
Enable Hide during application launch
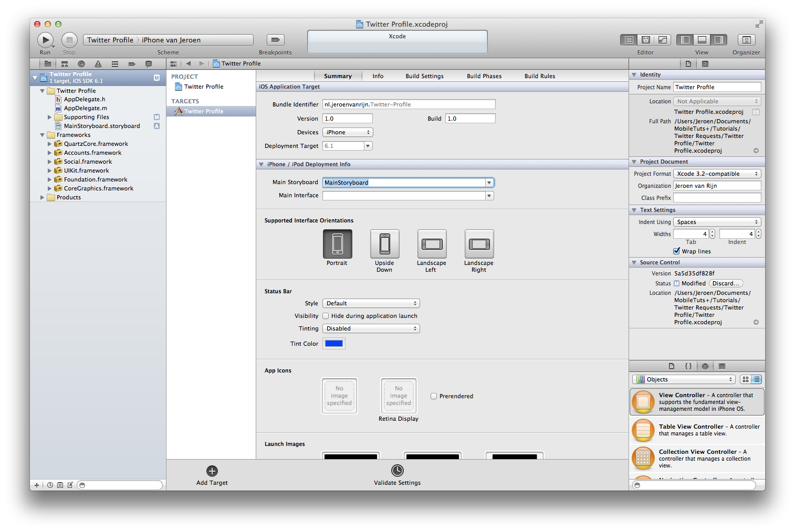tap(326, 316)
